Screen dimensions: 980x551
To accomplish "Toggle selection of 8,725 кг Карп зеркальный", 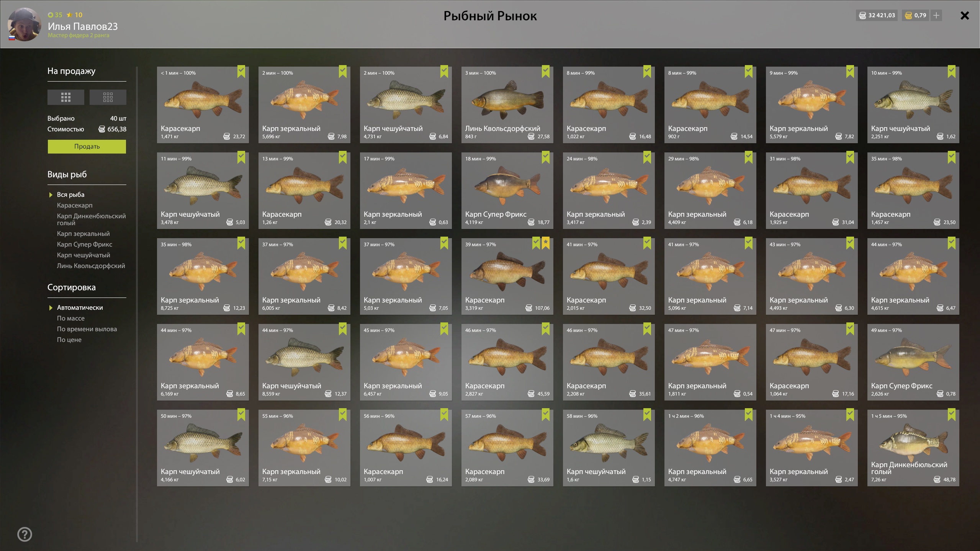I will (x=241, y=243).
